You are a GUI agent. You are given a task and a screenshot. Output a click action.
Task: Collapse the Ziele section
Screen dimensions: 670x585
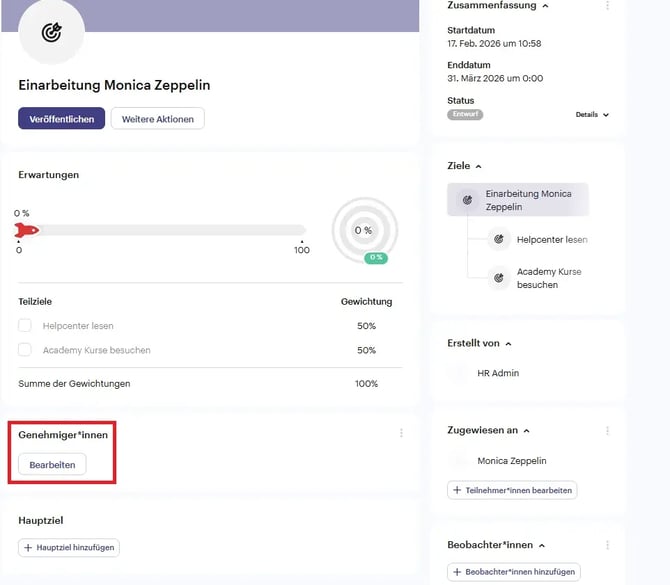click(479, 166)
